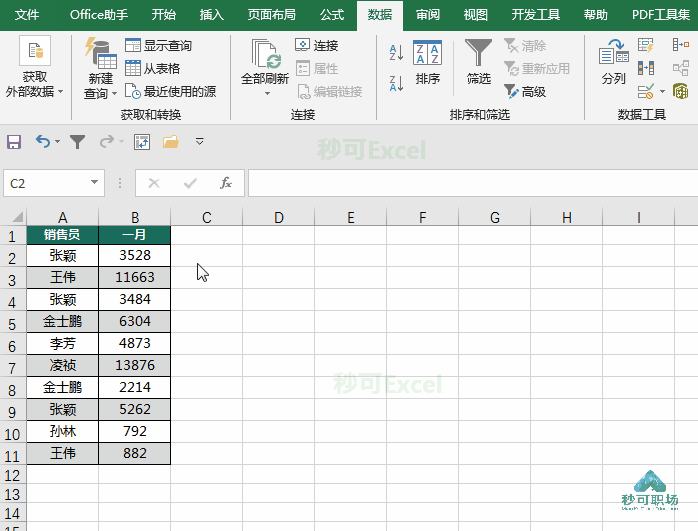Image resolution: width=698 pixels, height=531 pixels.
Task: Switch to the 页面布局 tab
Action: 272,15
